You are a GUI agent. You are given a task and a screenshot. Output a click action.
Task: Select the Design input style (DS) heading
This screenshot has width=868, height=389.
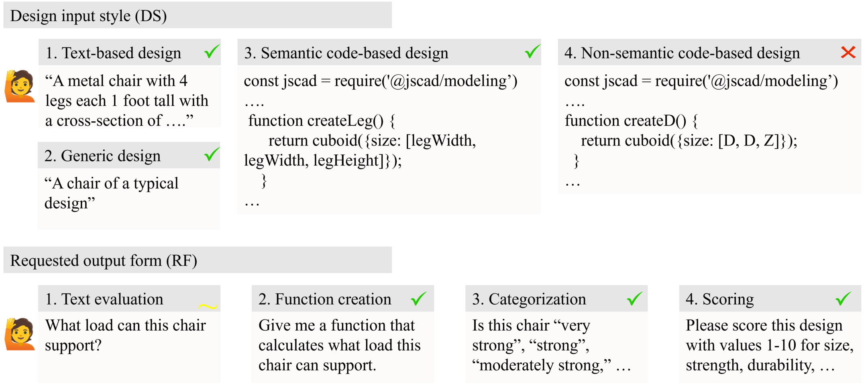coord(88,16)
